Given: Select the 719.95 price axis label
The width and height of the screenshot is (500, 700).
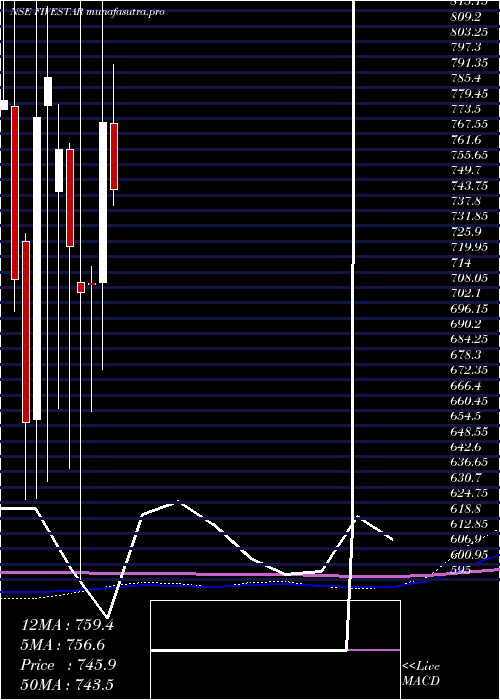Looking at the screenshot, I should [468, 248].
